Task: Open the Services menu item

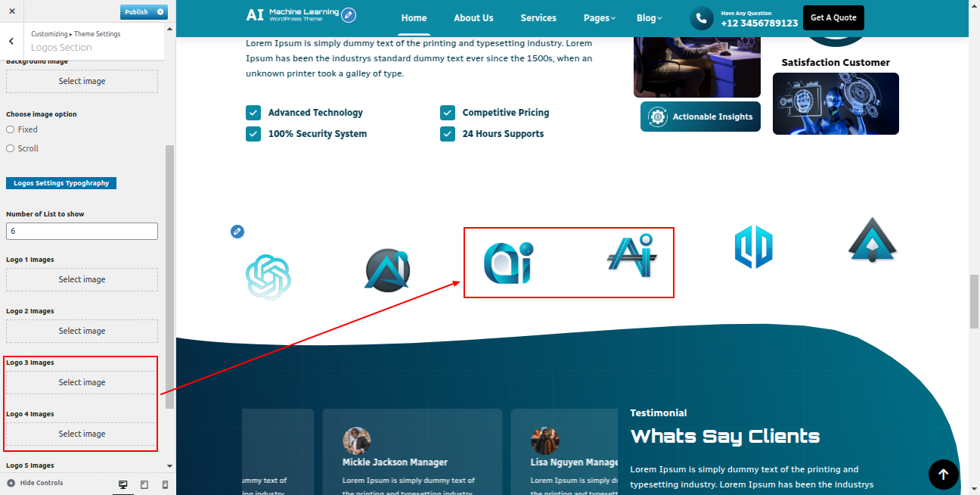Action: (538, 18)
